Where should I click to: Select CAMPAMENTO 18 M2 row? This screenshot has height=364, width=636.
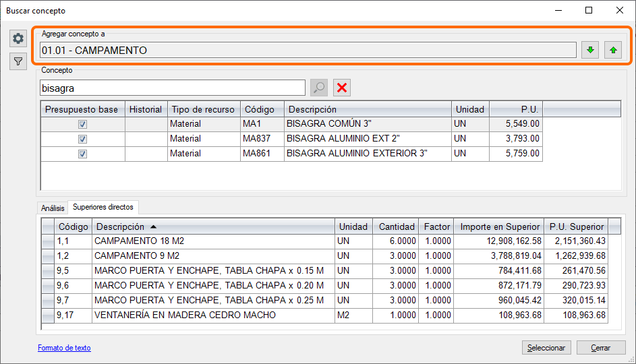coord(324,241)
